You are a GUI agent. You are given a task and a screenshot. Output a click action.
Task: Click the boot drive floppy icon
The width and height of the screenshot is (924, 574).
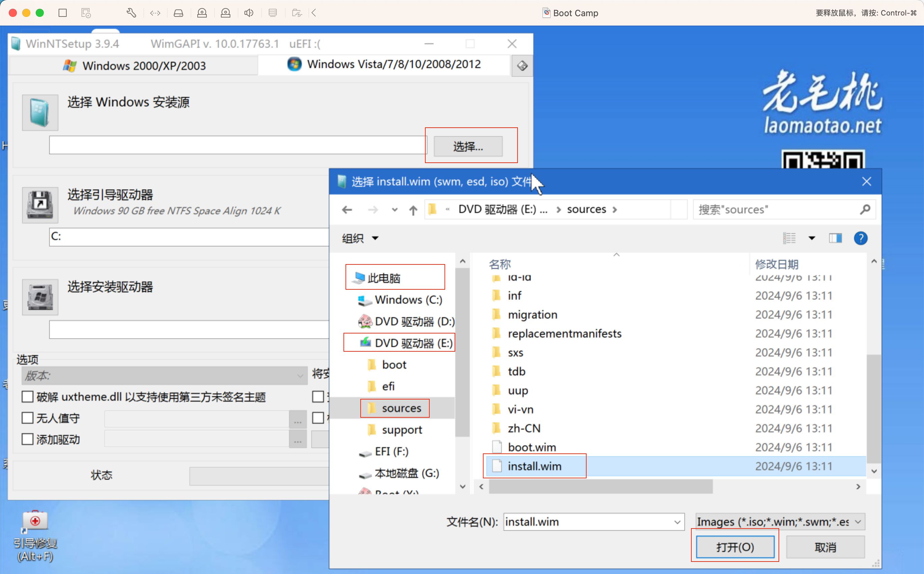40,204
